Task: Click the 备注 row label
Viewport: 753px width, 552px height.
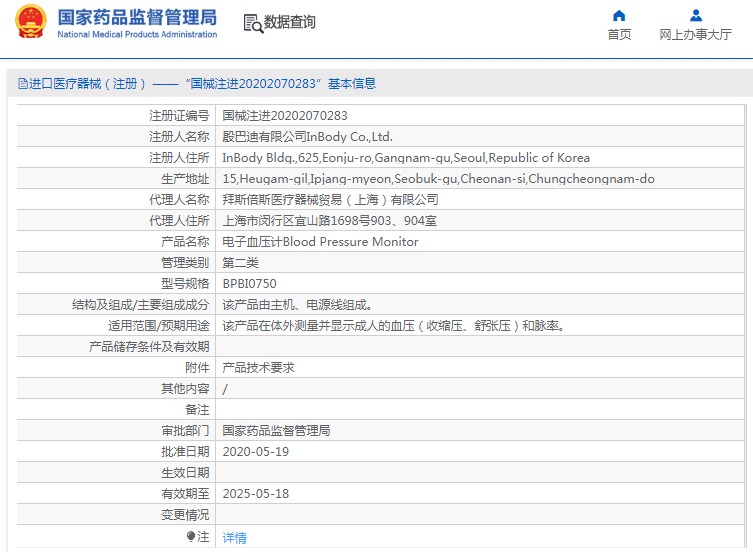Action: click(x=197, y=410)
